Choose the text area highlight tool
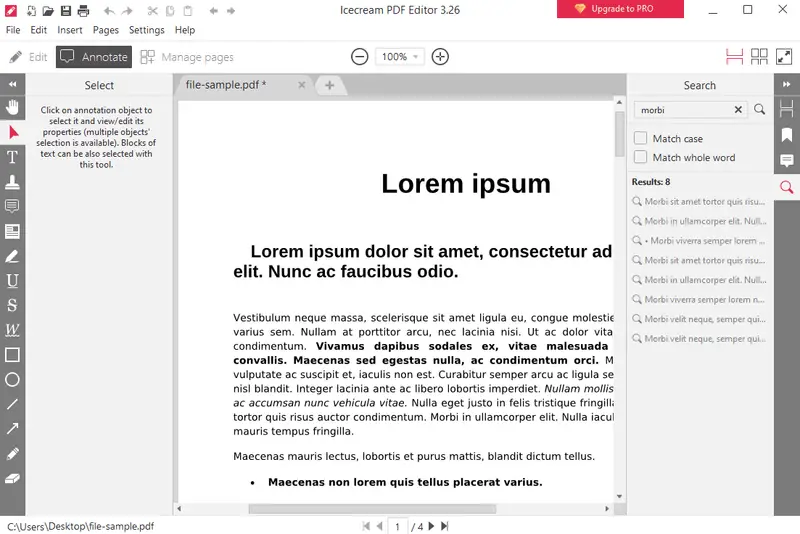 click(12, 232)
